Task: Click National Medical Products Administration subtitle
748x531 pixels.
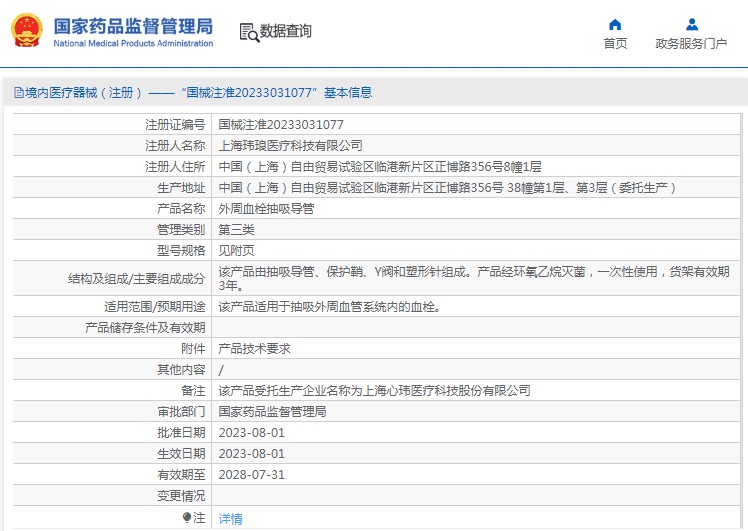Action: coord(133,43)
